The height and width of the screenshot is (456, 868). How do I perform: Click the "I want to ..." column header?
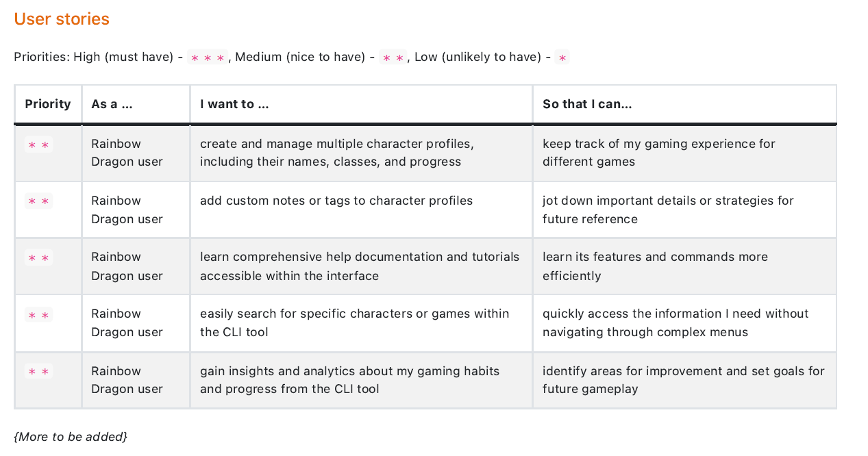tap(234, 104)
